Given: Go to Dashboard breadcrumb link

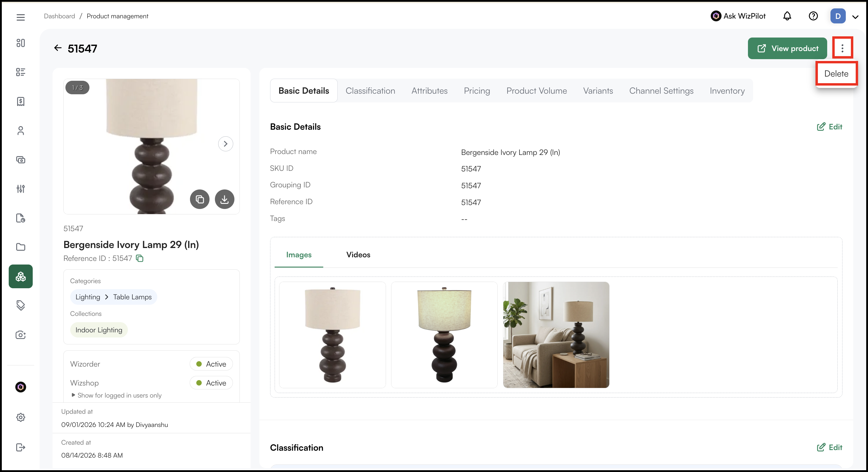Looking at the screenshot, I should coord(59,16).
